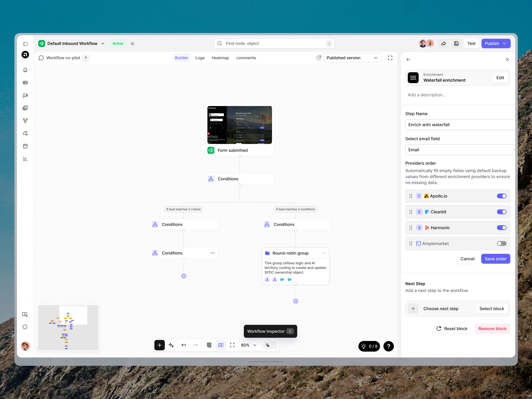Screen dimensions: 532x399
Task: Turn off the Clearbit provider switch
Action: click(501, 212)
